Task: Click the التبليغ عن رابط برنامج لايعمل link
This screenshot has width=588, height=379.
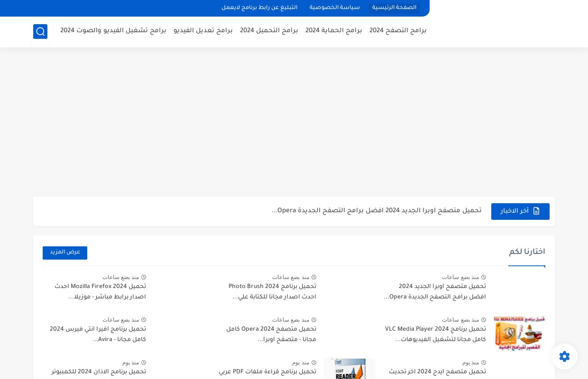Action: (259, 8)
